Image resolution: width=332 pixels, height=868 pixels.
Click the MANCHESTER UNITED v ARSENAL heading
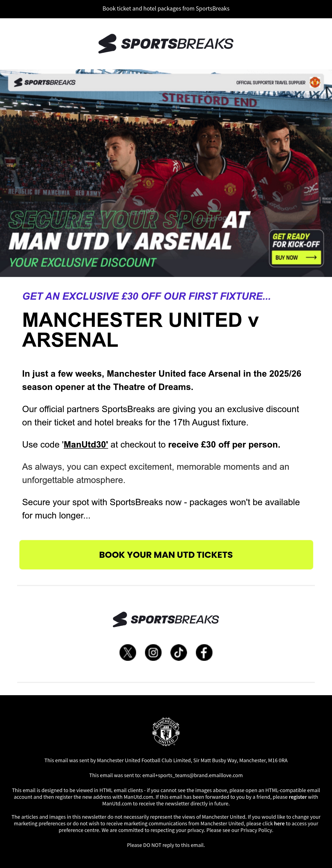tap(141, 330)
